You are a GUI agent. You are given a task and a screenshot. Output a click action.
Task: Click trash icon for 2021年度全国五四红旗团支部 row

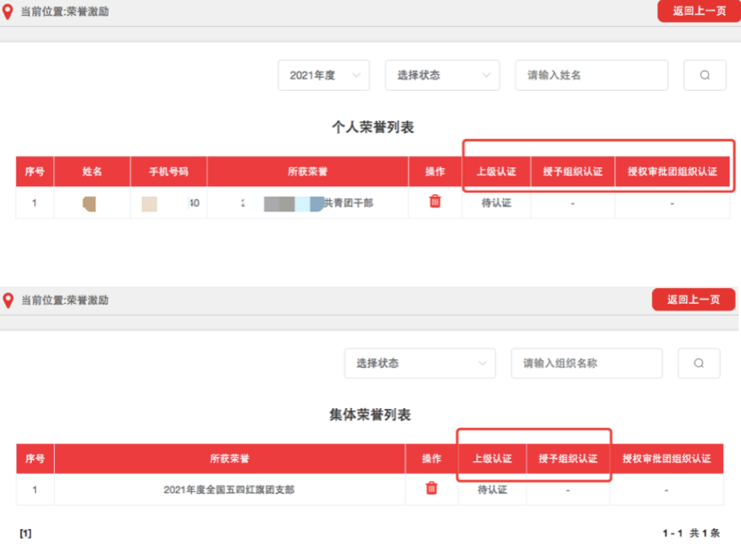click(x=432, y=488)
